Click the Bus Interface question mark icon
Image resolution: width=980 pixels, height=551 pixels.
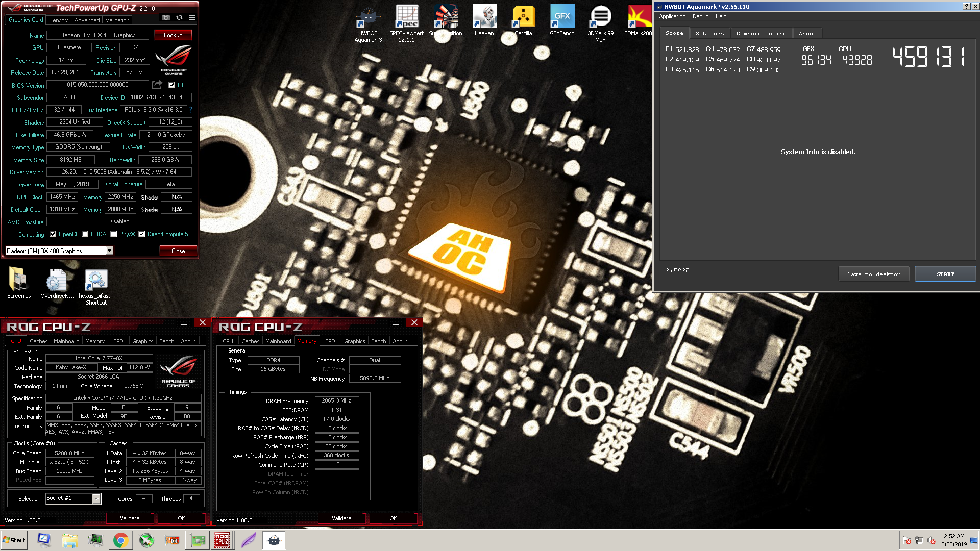pyautogui.click(x=190, y=110)
